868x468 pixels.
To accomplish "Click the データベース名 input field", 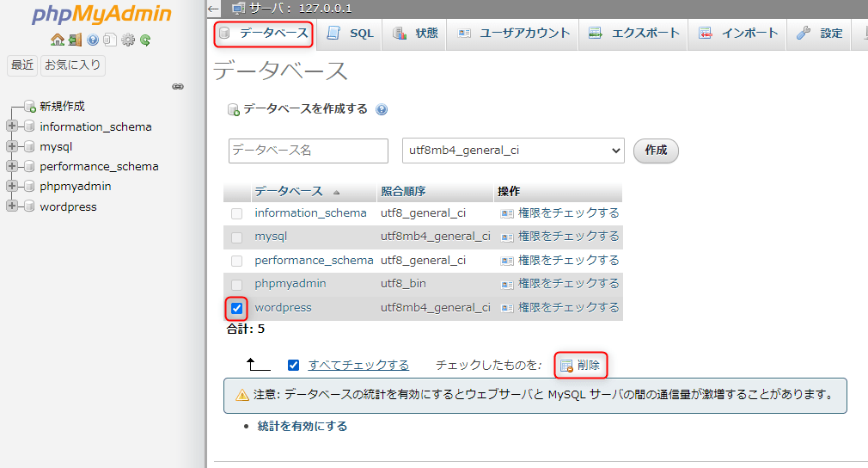I will pyautogui.click(x=309, y=151).
